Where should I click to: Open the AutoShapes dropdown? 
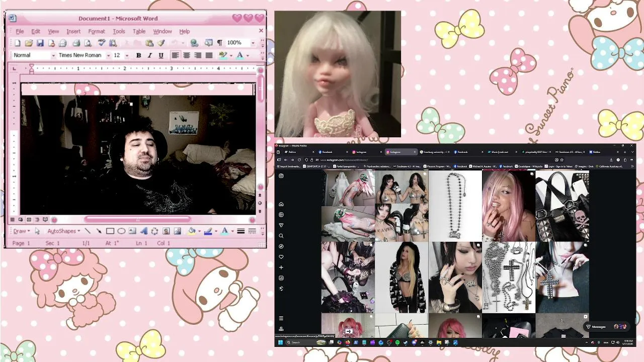(63, 231)
